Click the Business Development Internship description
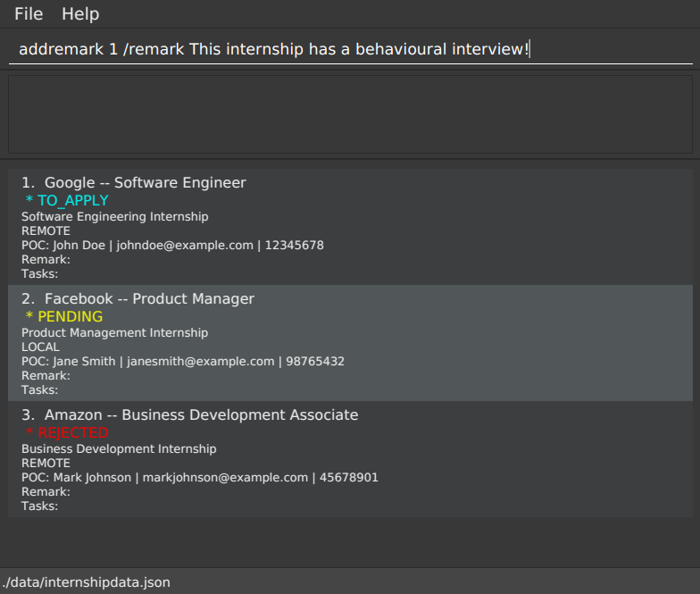This screenshot has width=700, height=594. point(119,449)
